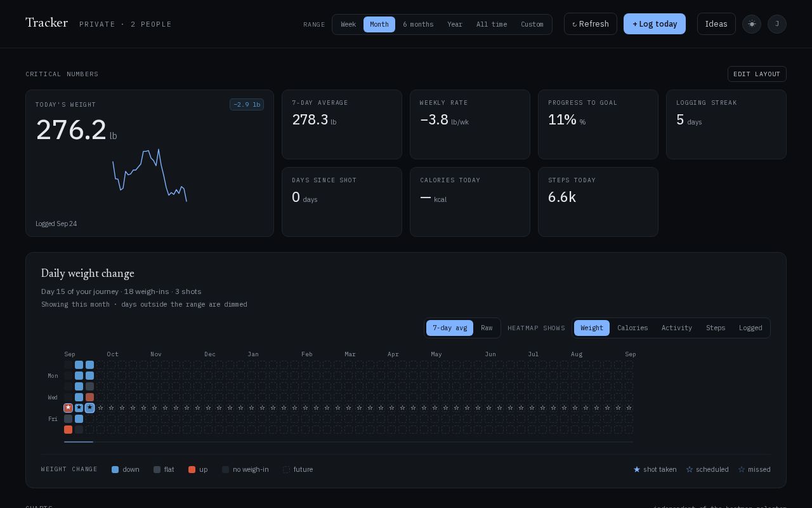Viewport: 812px width, 508px height.
Task: Click the Tracker logo title
Action: coord(46,23)
